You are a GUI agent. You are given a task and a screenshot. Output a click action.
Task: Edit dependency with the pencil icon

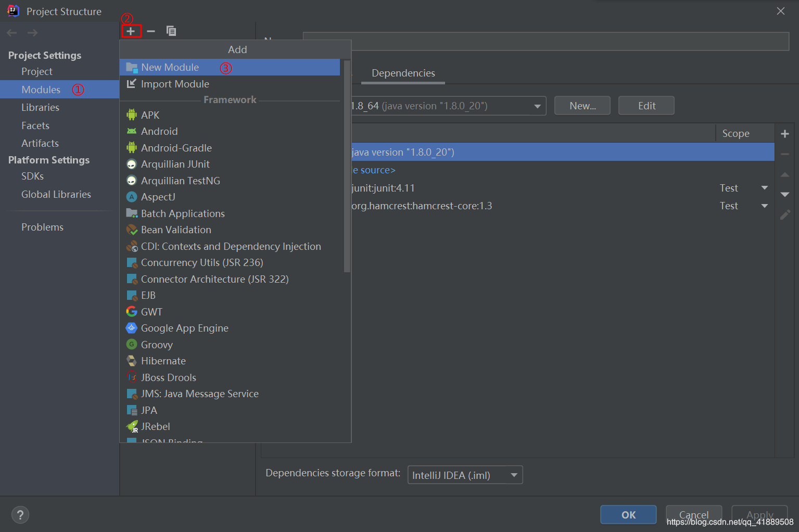(x=785, y=214)
